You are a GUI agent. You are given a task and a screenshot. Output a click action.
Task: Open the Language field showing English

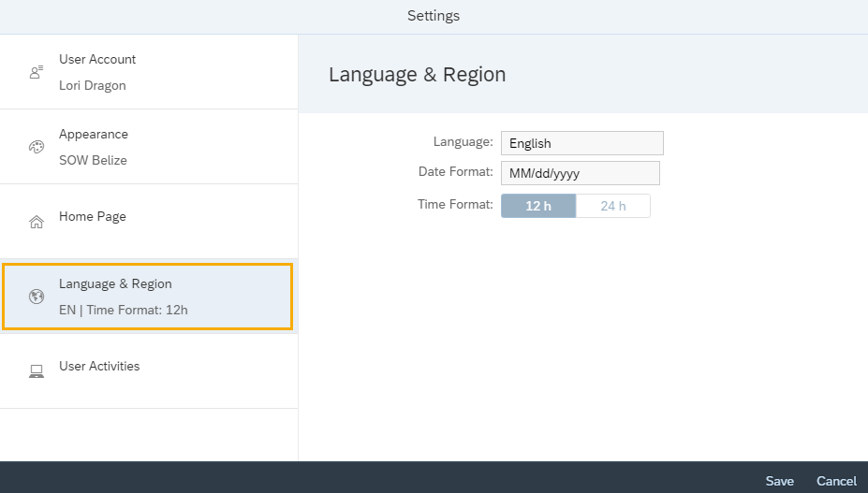click(581, 143)
